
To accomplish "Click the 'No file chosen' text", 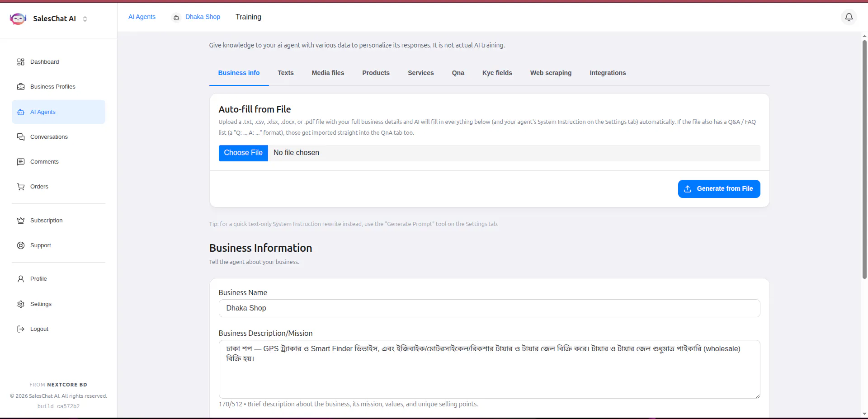I will point(296,153).
